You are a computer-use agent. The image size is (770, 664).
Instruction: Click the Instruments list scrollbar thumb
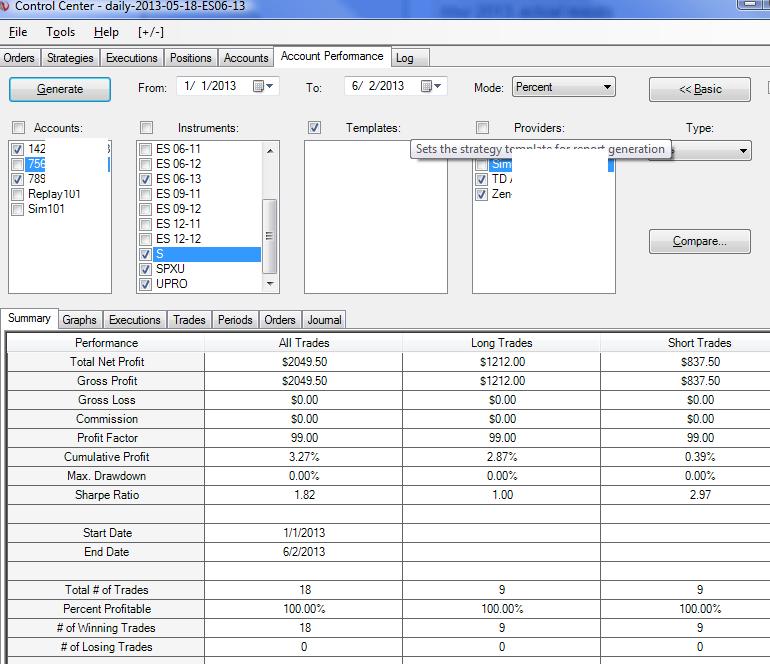270,236
